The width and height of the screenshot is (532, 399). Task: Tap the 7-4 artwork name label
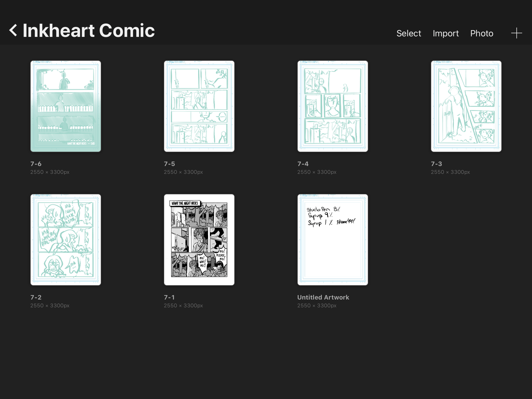tap(303, 164)
